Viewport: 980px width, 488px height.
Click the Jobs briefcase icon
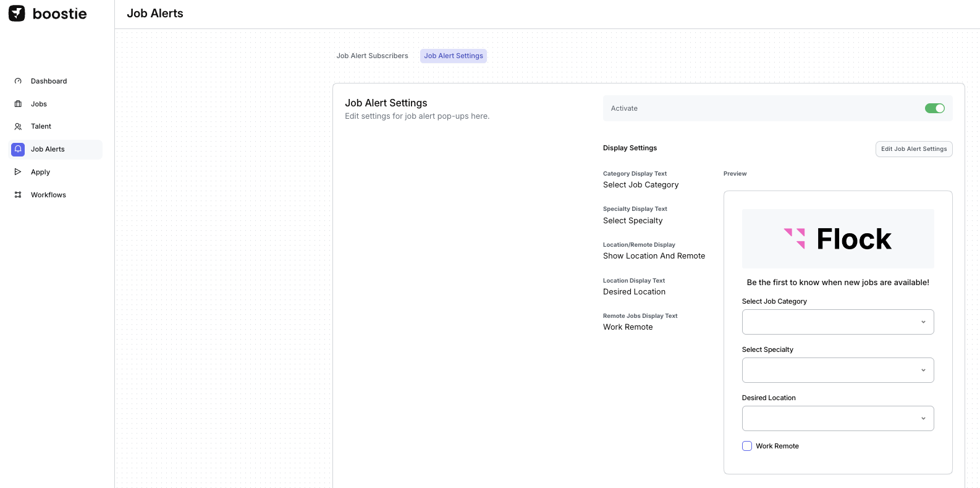18,104
